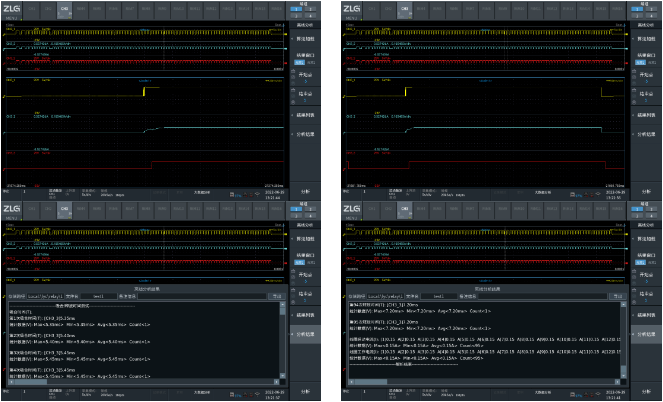This screenshot has height=402, width=663.
Task: Click storage disk status icon, top-right scope screen
Action: [x=573, y=194]
